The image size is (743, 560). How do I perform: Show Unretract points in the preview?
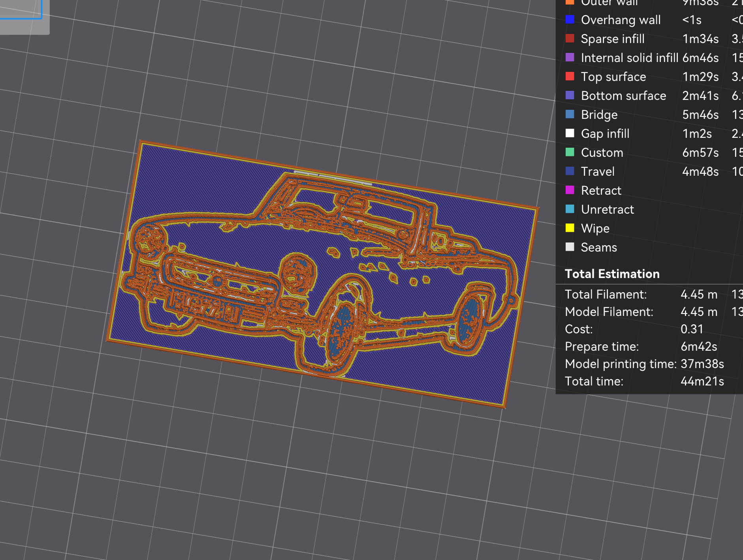(x=607, y=209)
